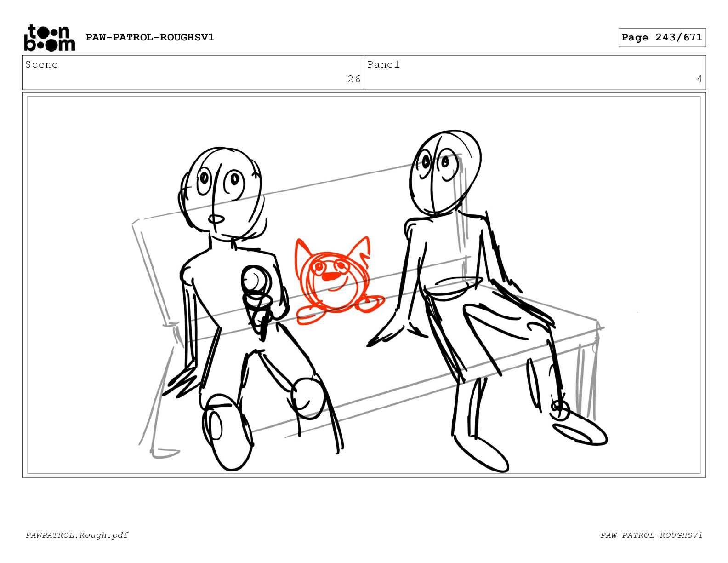Select the panel number 4

tap(699, 79)
